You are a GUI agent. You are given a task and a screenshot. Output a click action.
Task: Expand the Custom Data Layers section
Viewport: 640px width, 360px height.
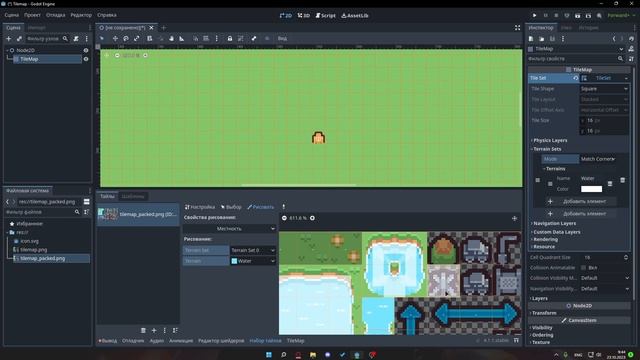(556, 232)
